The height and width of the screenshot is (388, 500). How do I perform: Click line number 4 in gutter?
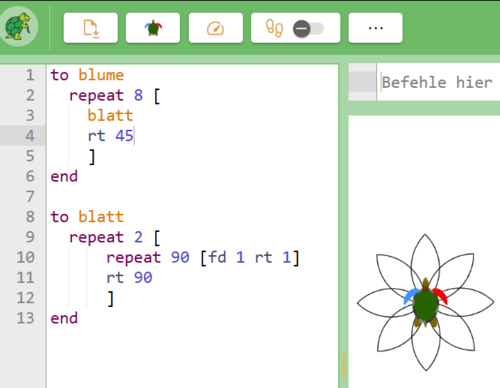coord(30,136)
